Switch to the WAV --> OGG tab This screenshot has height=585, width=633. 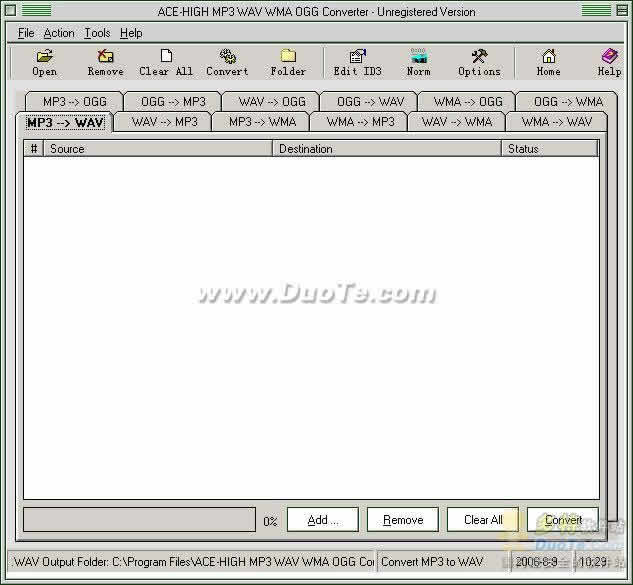pos(272,101)
